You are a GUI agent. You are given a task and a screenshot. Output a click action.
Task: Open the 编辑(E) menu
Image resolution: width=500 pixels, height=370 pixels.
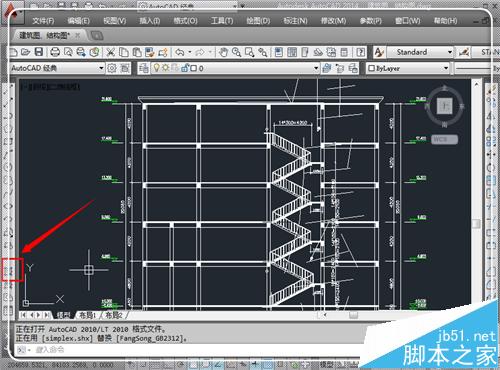tap(78, 21)
